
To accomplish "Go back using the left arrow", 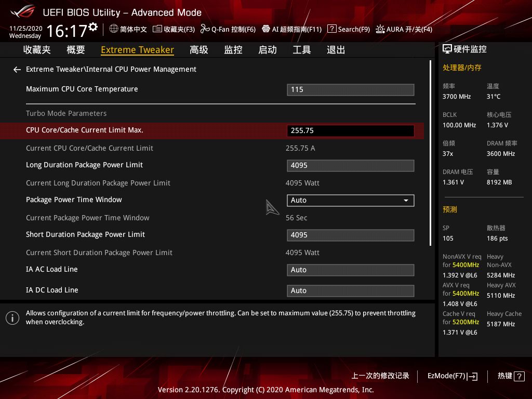I will 17,70.
